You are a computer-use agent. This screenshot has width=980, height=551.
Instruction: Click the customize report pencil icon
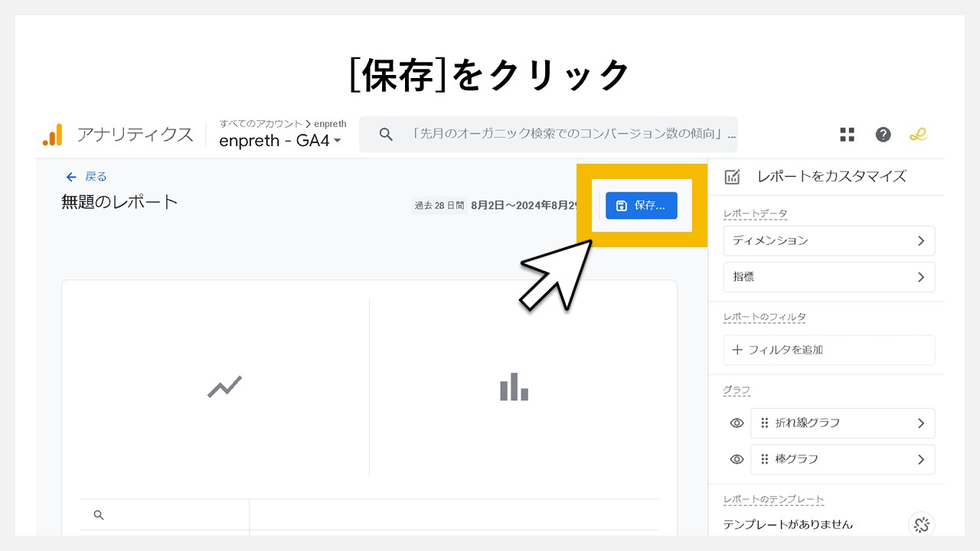click(x=732, y=176)
